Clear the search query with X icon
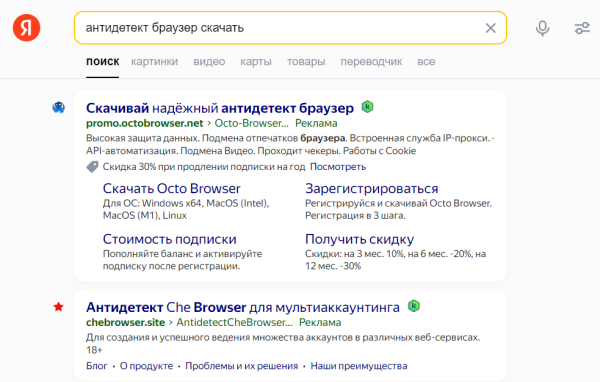The height and width of the screenshot is (382, 600). click(x=491, y=28)
